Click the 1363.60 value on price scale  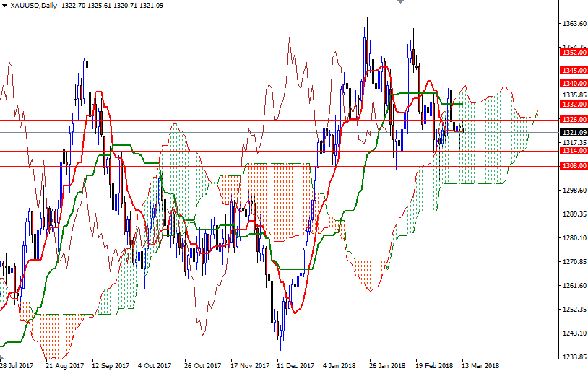coord(574,24)
